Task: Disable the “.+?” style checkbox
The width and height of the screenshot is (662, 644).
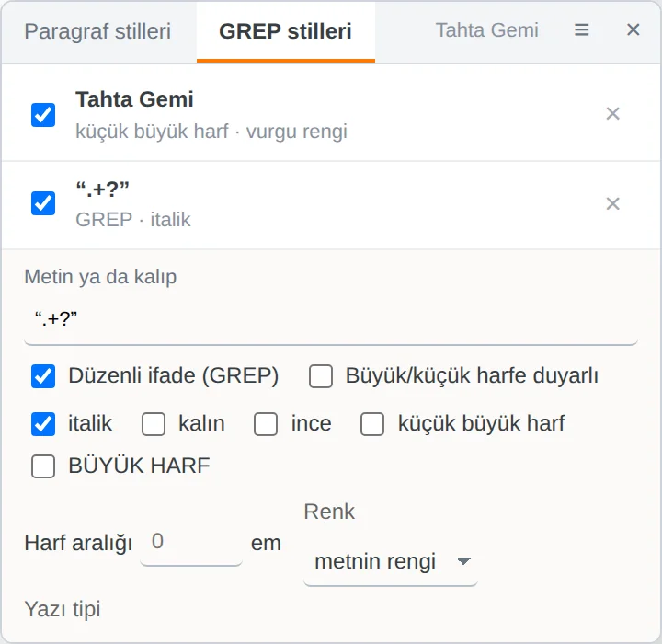Action: (43, 203)
